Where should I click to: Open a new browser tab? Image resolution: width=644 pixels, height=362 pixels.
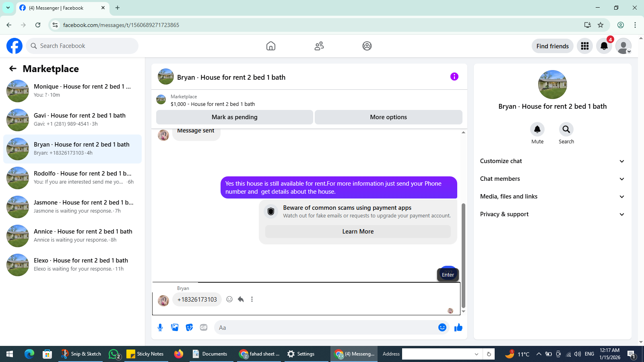pyautogui.click(x=118, y=8)
